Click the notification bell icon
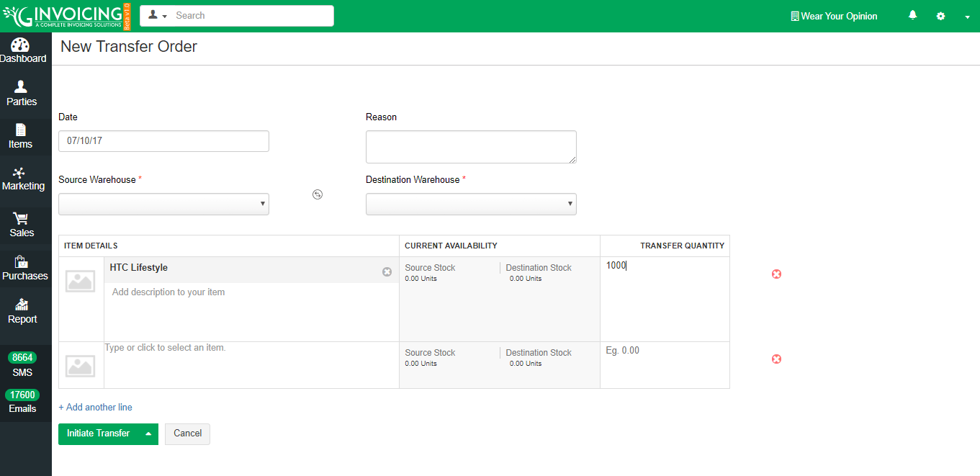 pos(913,15)
